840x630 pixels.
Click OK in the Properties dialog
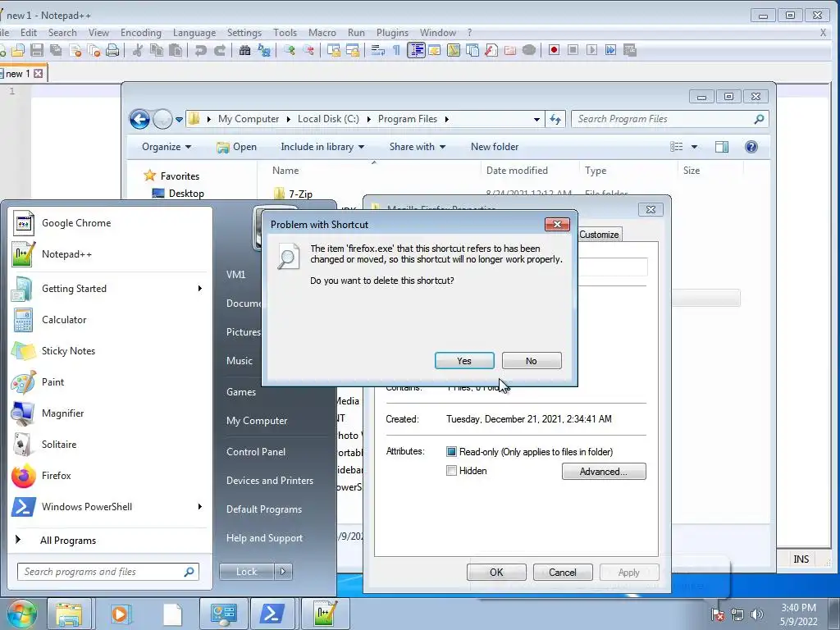[496, 572]
